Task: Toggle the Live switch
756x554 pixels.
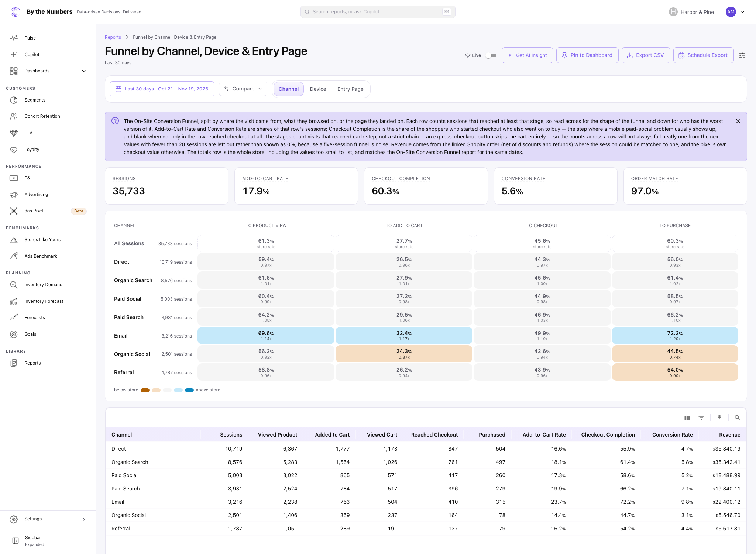Action: (x=491, y=55)
